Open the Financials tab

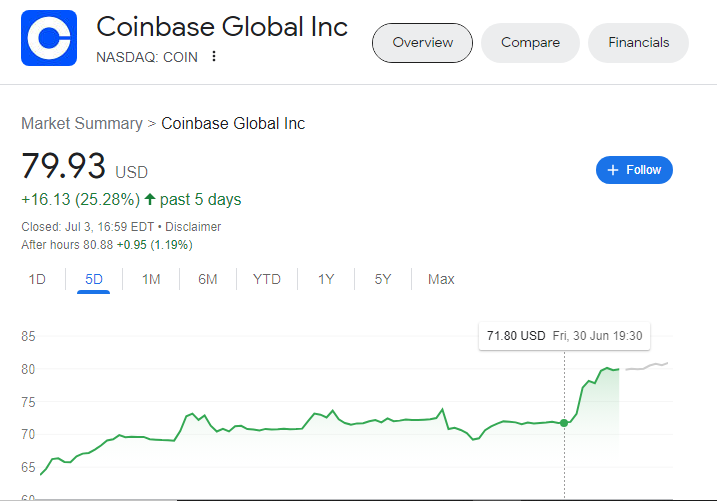point(639,43)
